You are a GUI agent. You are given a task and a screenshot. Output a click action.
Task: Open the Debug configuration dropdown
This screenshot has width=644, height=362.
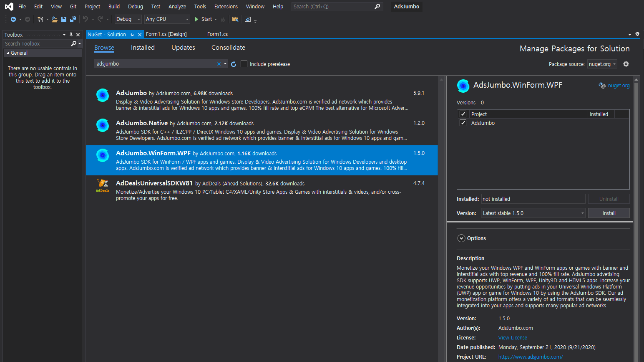[x=128, y=19]
